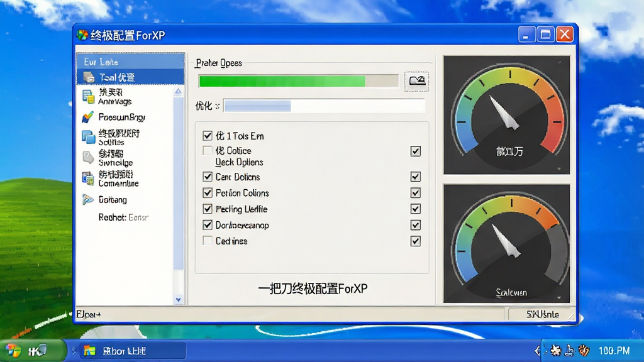Toggle right-side checkbox in Dorlmexeanop row
The height and width of the screenshot is (362, 644).
415,225
